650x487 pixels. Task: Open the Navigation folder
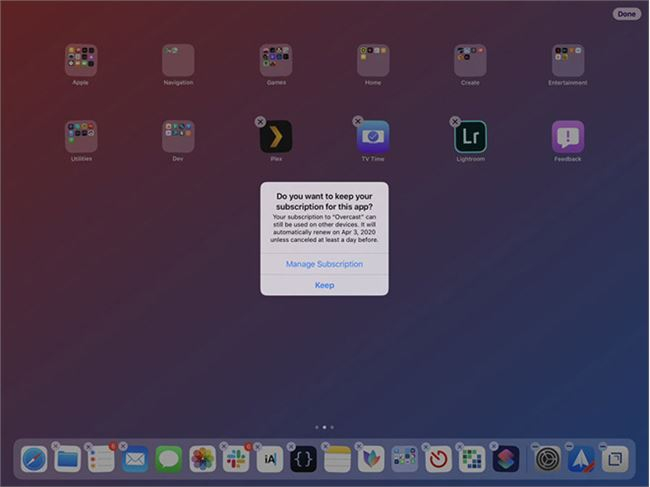(x=178, y=60)
